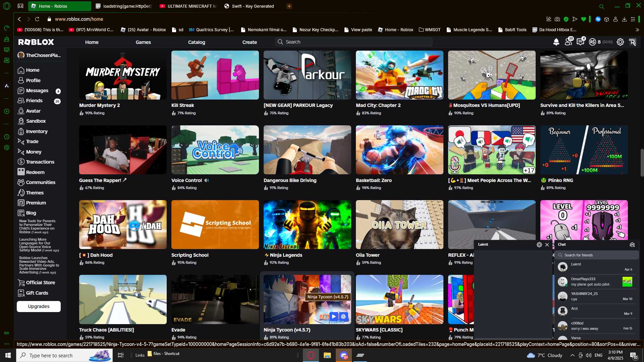Click the Shazam extension icon
The width and height of the screenshot is (644, 362).
coord(598,19)
